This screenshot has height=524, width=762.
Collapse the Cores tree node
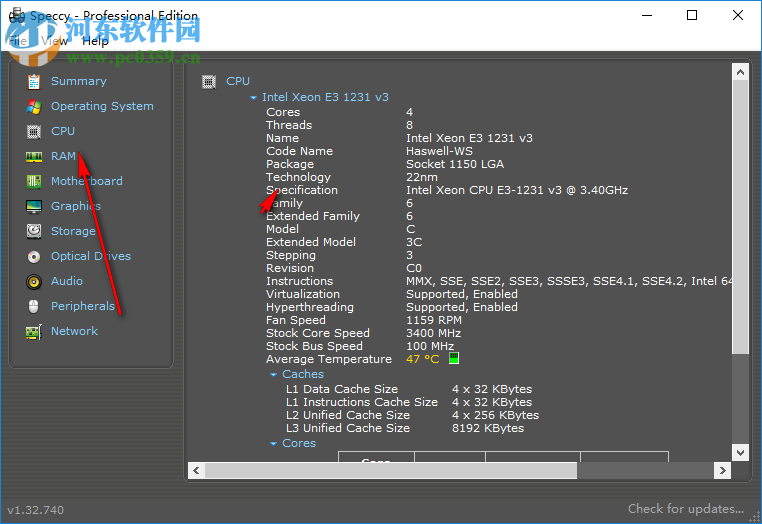tap(273, 443)
